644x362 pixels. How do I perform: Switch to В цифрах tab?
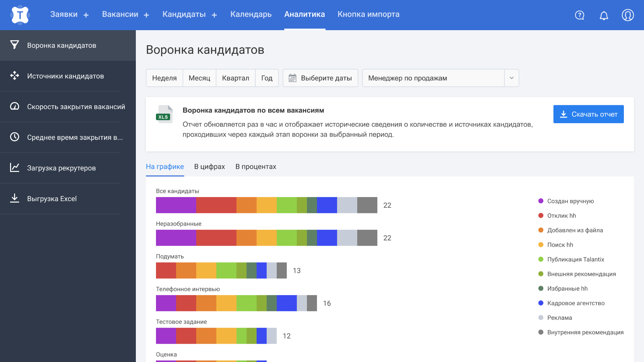tap(209, 167)
